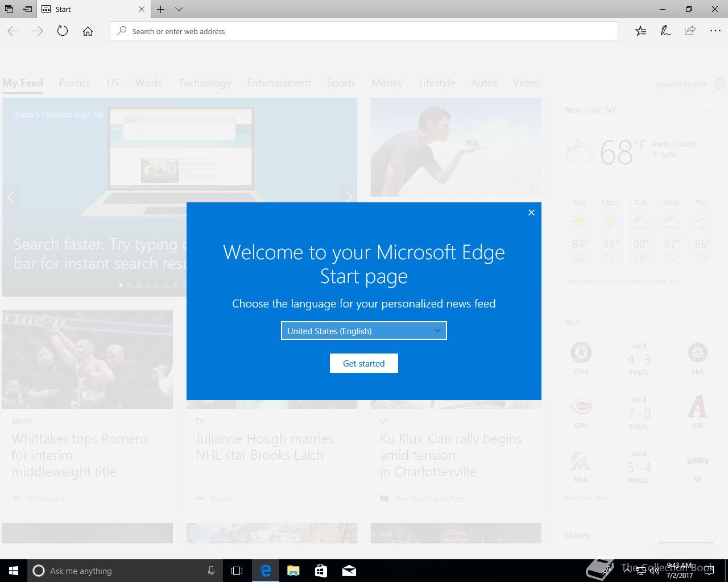
Task: Focus the Search or enter web address box
Action: point(364,31)
